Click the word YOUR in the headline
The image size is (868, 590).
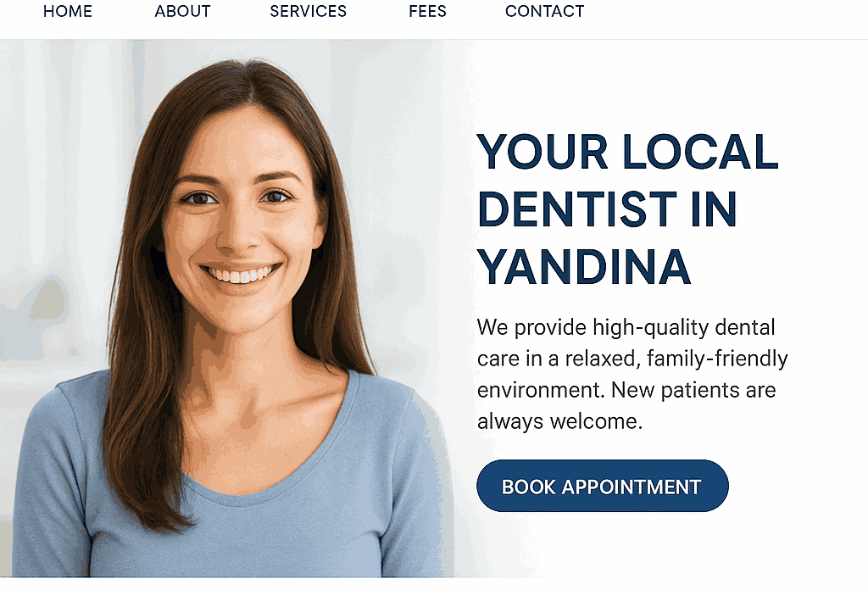(x=542, y=151)
